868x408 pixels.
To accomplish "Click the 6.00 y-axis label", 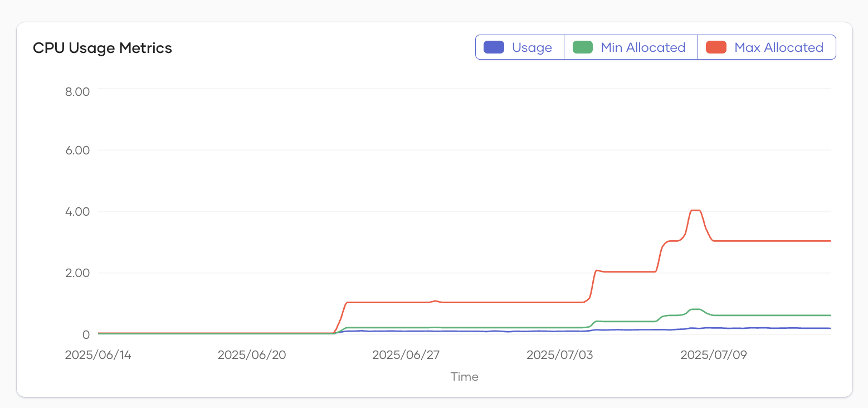I will (x=77, y=150).
